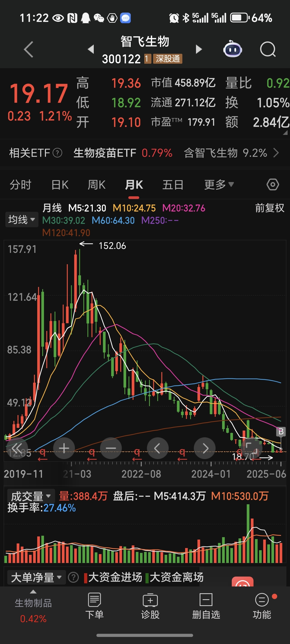Switch to 五日 tab
290x644 pixels.
click(173, 185)
